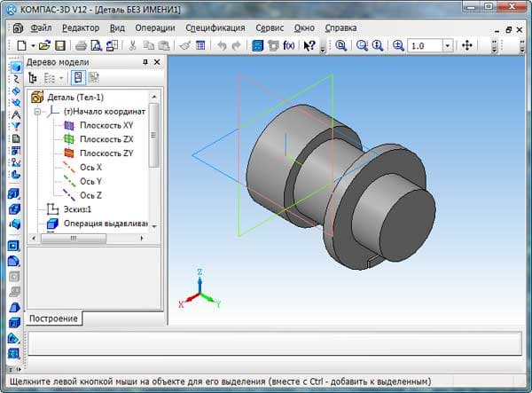
Task: Click the Print icon
Action: 81,45
